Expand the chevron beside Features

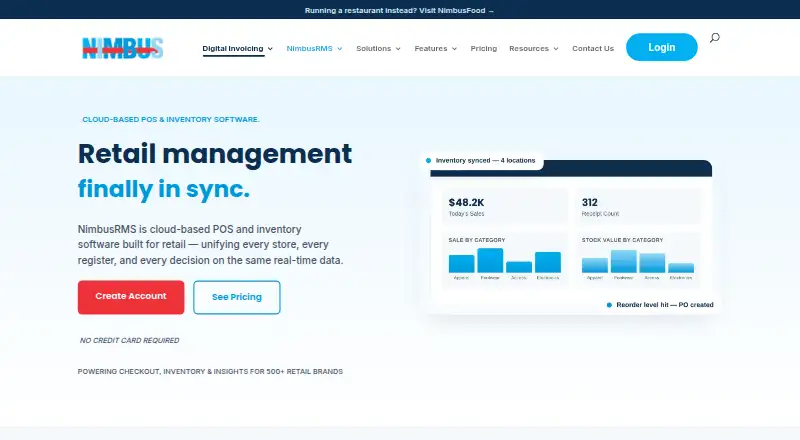coord(454,49)
